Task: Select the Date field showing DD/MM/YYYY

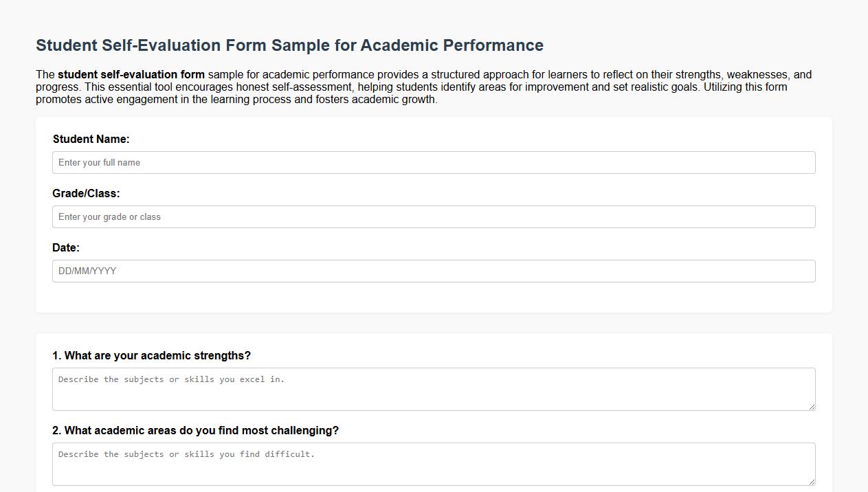Action: pyautogui.click(x=434, y=271)
